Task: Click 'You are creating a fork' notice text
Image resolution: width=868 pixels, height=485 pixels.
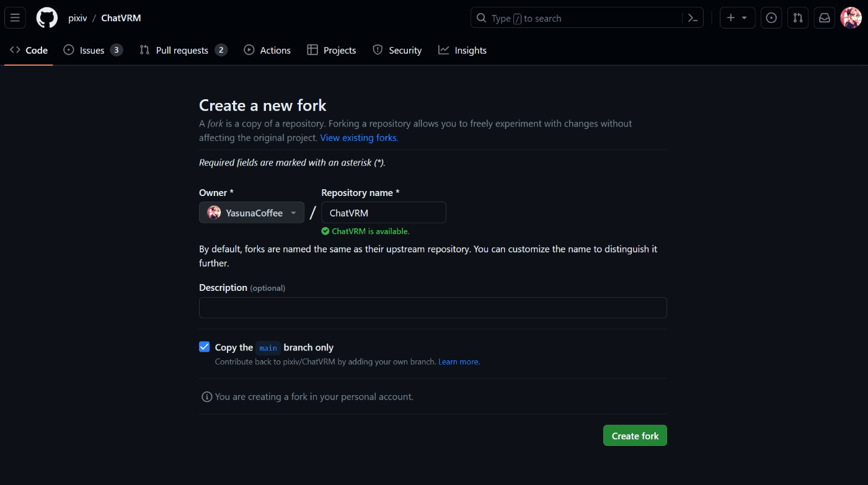Action: click(314, 396)
